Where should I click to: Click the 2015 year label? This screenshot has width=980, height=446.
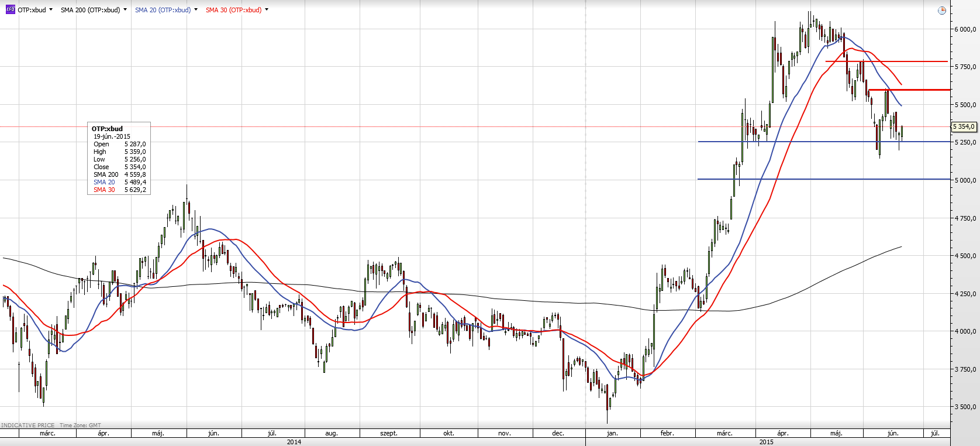click(767, 442)
